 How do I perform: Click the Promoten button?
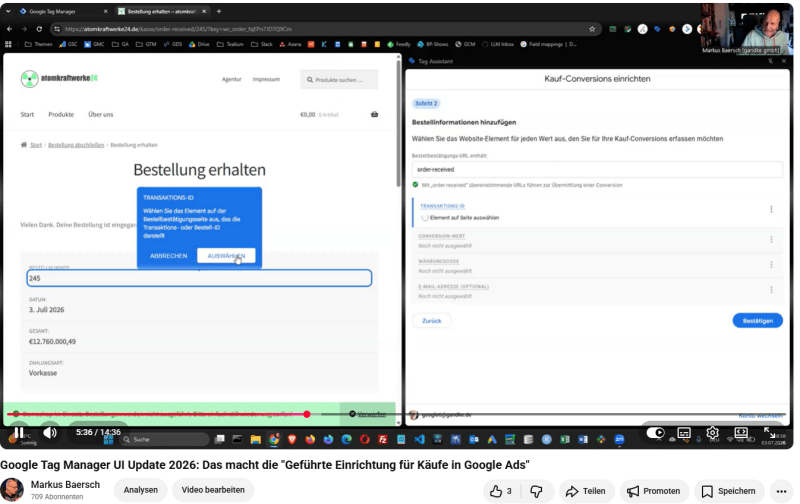point(654,491)
